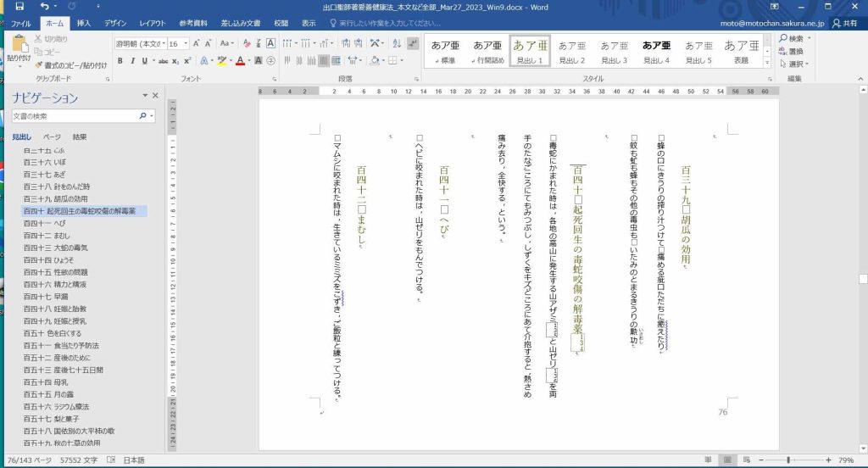
Task: Toggle subscript formatting
Action: click(x=175, y=60)
